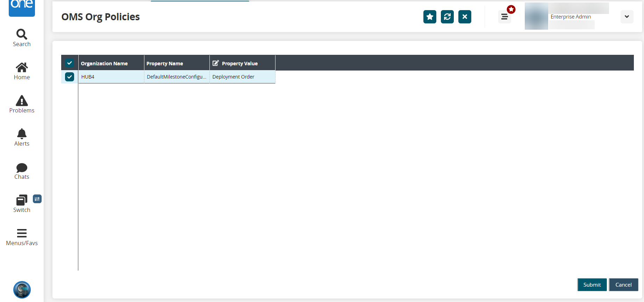Cancel the policy edit
The image size is (644, 302).
click(x=623, y=285)
